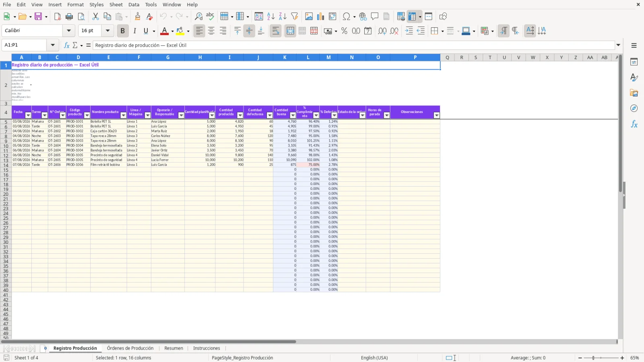Merge and Center Cells icon
The image size is (644, 362).
290,31
